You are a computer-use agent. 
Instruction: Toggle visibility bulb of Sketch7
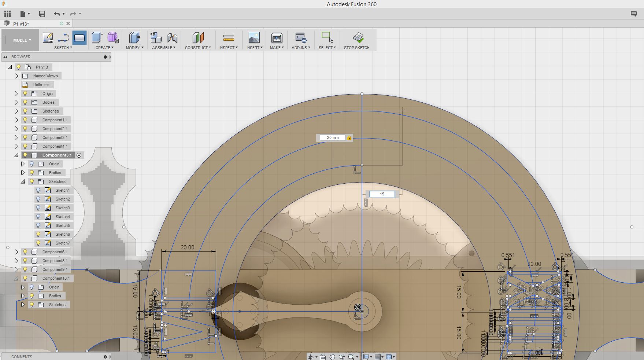pos(38,243)
